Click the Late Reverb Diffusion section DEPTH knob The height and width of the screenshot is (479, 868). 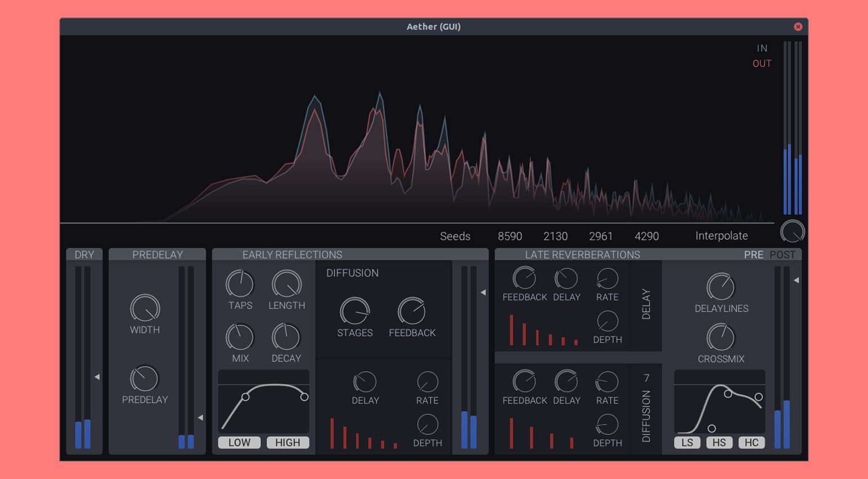[x=607, y=424]
